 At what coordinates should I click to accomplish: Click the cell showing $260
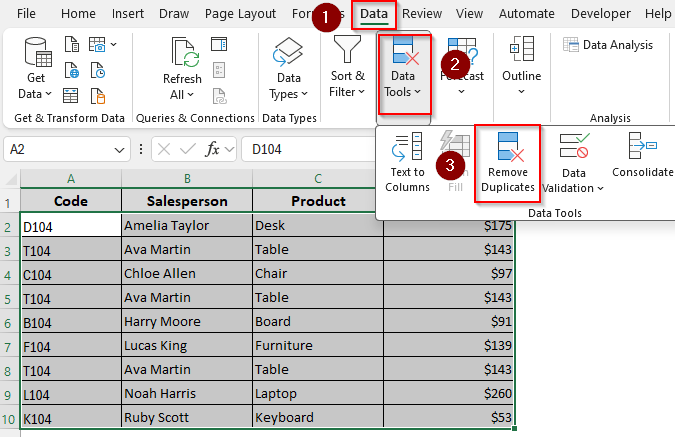(448, 394)
